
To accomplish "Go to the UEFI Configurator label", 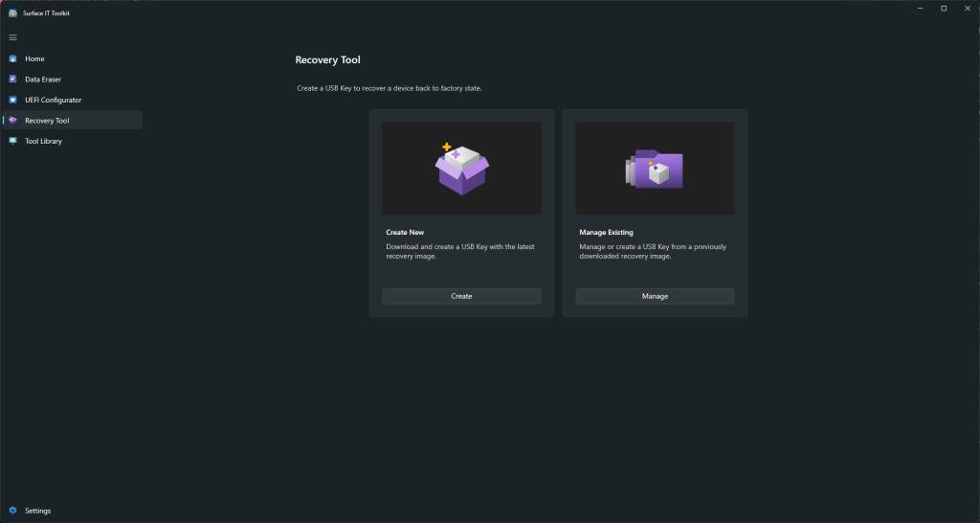I will pyautogui.click(x=54, y=100).
